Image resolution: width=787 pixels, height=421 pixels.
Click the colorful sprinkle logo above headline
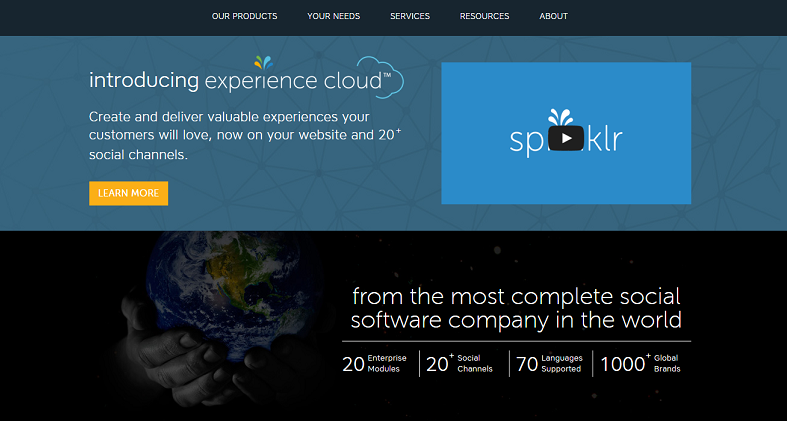264,63
